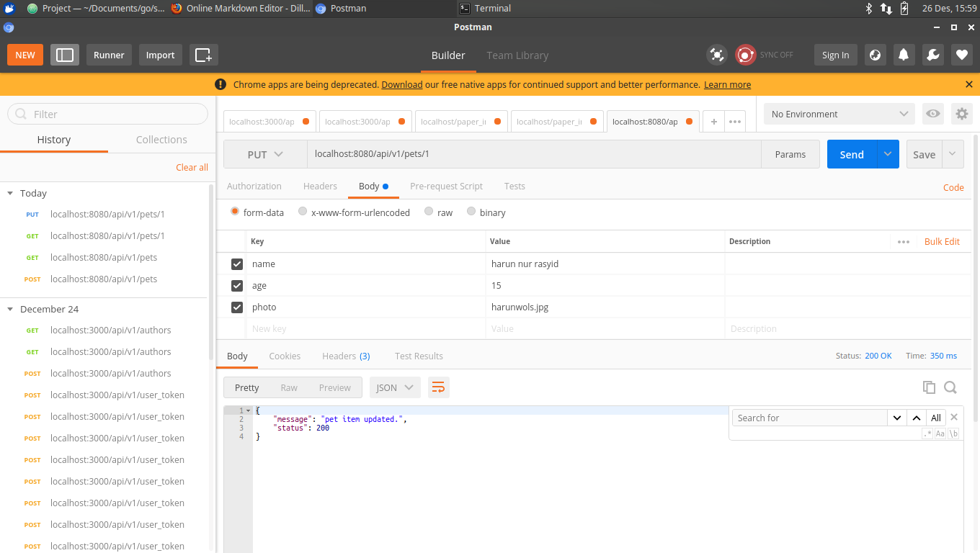Select form-data radio button

pyautogui.click(x=235, y=212)
